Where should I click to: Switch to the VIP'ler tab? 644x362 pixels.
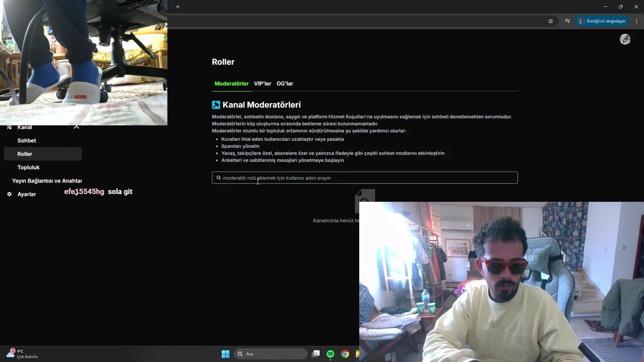pyautogui.click(x=263, y=83)
